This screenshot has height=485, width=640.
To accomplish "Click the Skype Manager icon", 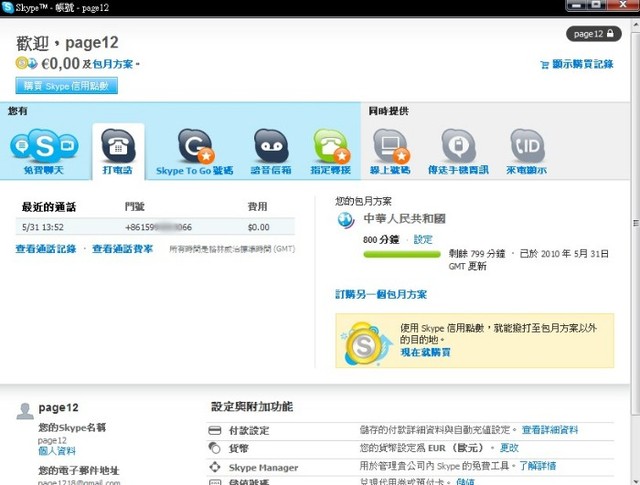I will 215,467.
